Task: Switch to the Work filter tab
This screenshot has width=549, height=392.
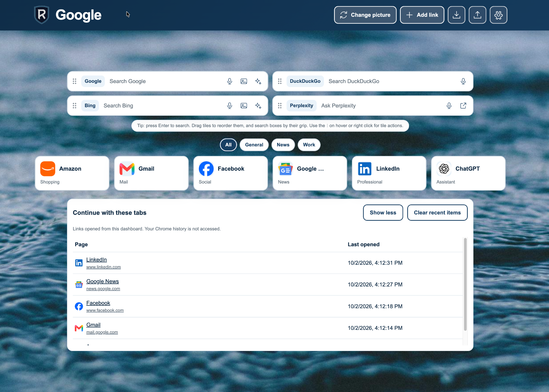Action: point(309,145)
